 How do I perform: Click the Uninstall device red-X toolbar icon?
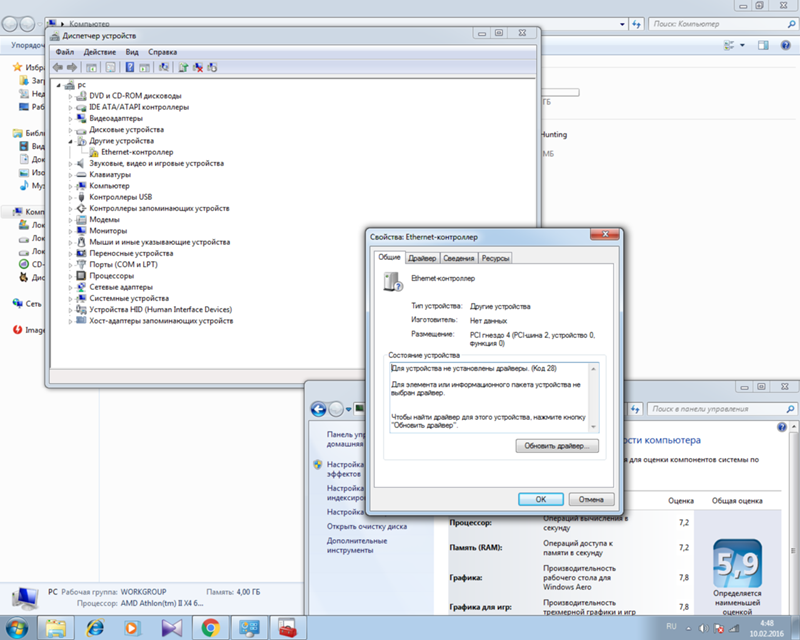pyautogui.click(x=198, y=67)
